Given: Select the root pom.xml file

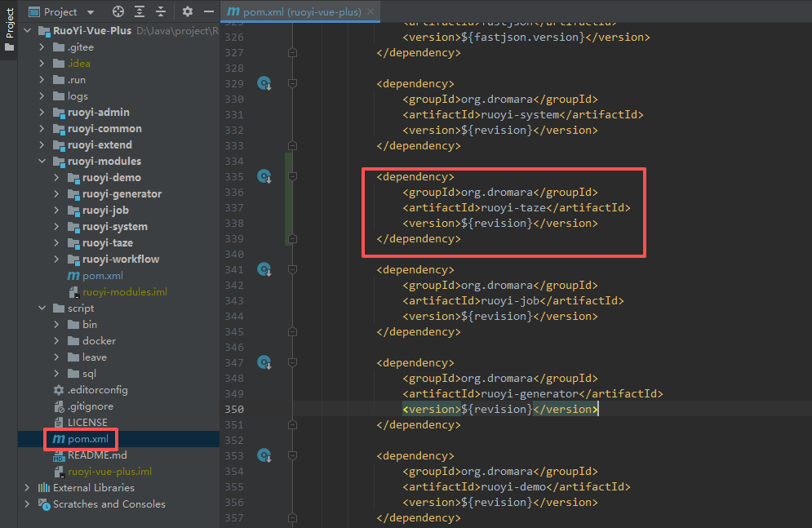Looking at the screenshot, I should (x=88, y=439).
